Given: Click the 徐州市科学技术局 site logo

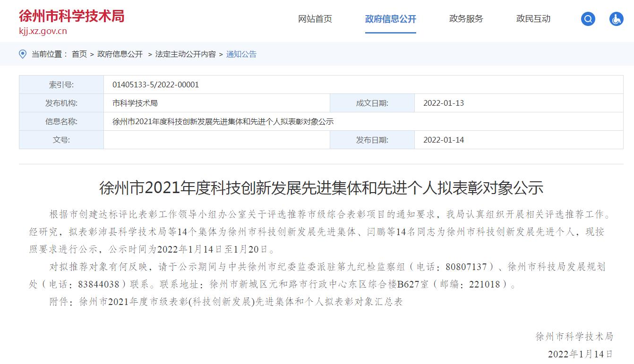Looking at the screenshot, I should (72, 16).
